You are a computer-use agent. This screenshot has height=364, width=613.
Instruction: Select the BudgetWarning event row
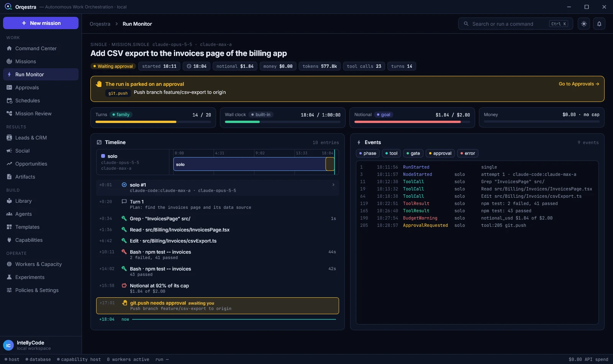(477, 218)
